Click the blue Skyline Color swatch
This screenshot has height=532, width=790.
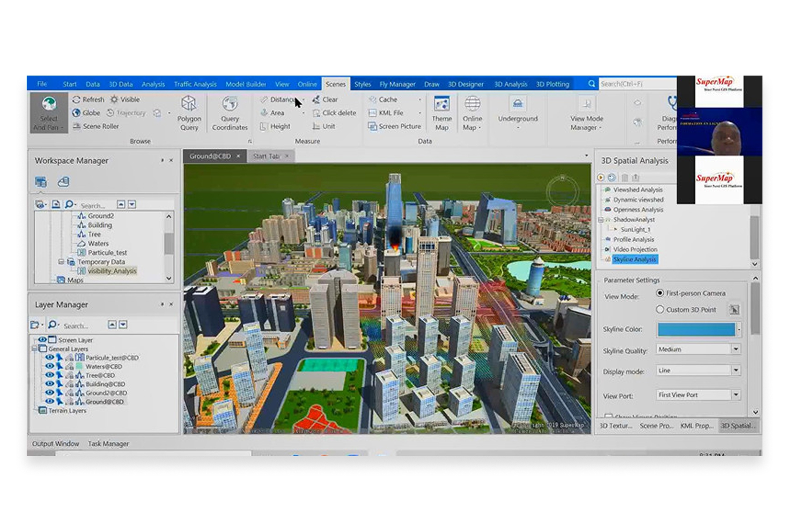click(x=696, y=329)
